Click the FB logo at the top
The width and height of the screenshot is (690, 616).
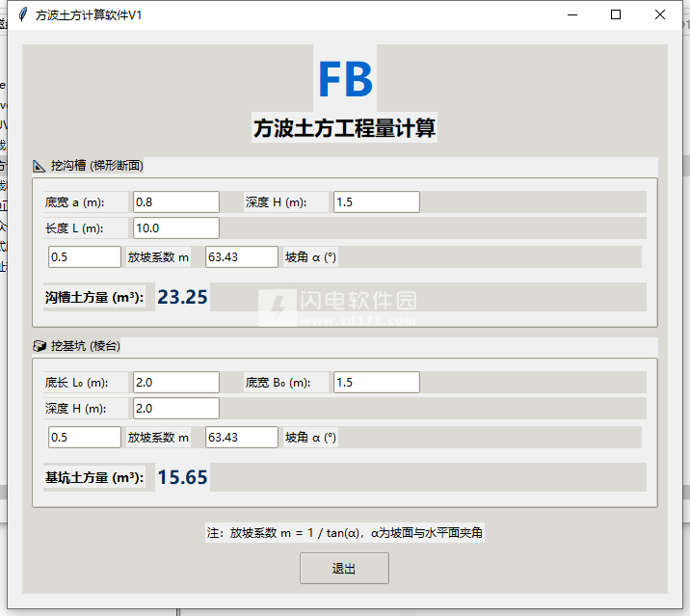(x=344, y=80)
